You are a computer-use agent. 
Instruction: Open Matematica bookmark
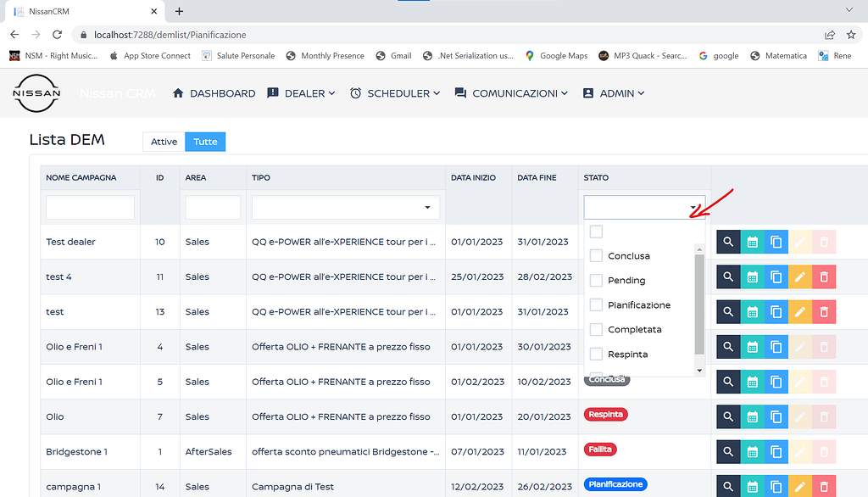[x=778, y=55]
